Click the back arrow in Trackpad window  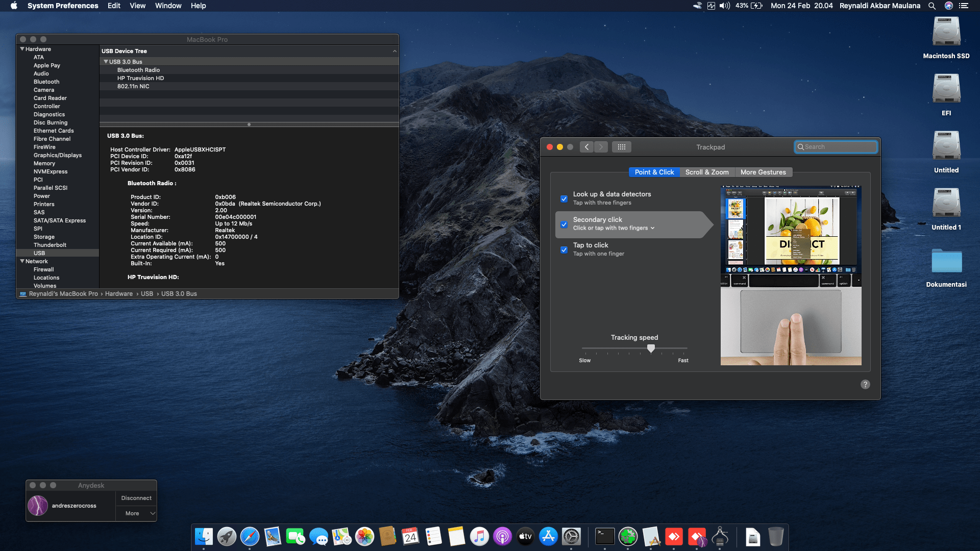(586, 147)
